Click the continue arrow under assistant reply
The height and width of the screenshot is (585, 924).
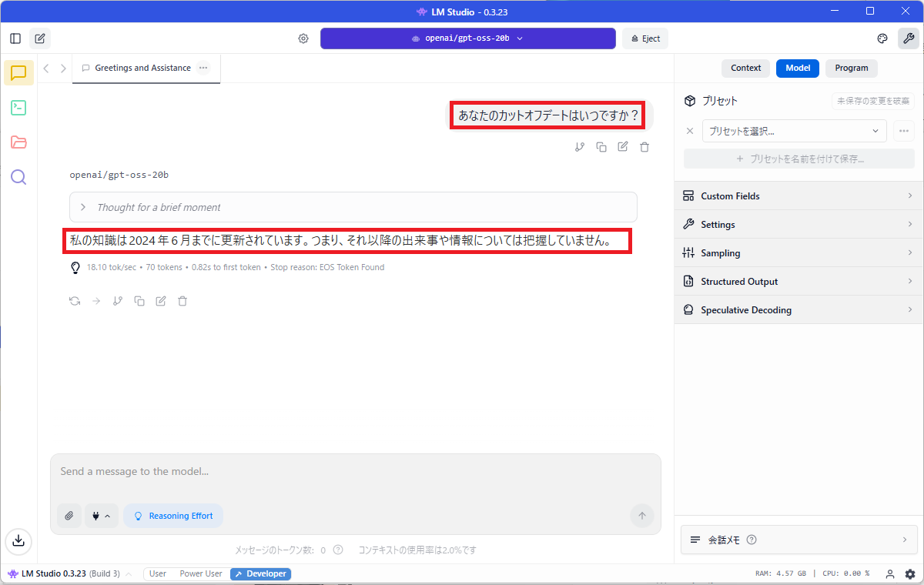click(x=96, y=301)
